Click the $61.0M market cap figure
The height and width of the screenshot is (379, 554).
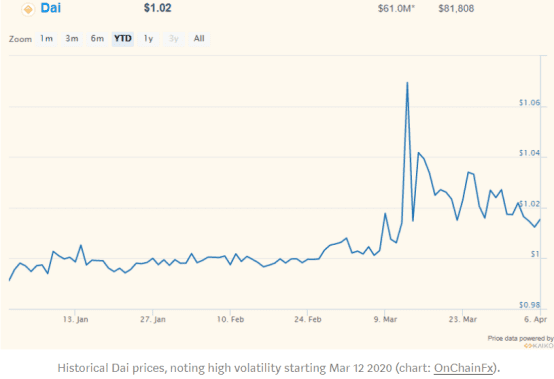tap(396, 8)
